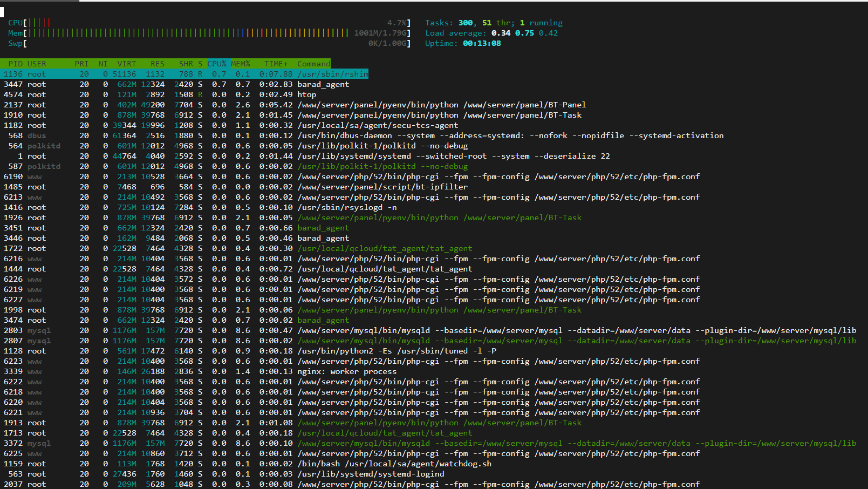
Task: Sort by TIME+ column header
Action: click(x=276, y=64)
